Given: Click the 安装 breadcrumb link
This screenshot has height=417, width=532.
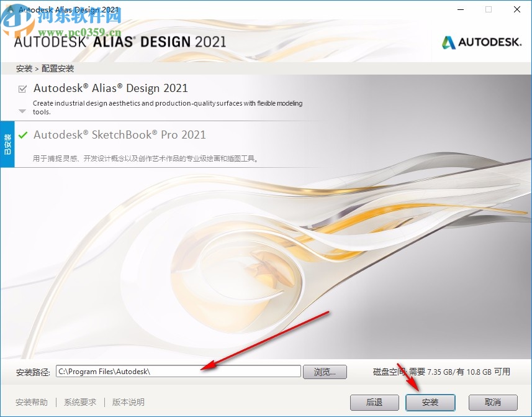Looking at the screenshot, I should click(24, 68).
